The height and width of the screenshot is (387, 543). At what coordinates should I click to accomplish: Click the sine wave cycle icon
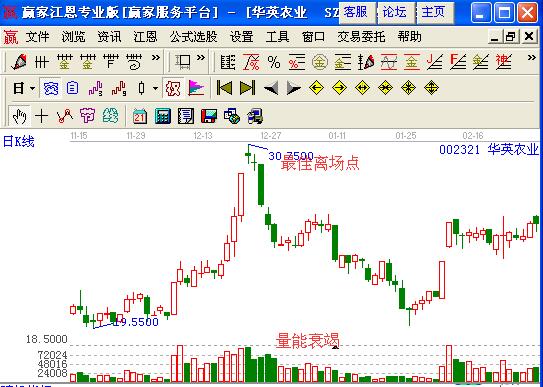389,62
